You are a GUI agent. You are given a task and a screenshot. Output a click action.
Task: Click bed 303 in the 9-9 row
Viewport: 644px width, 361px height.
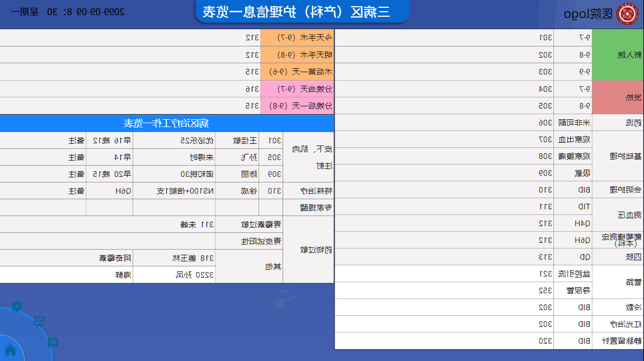(x=546, y=72)
